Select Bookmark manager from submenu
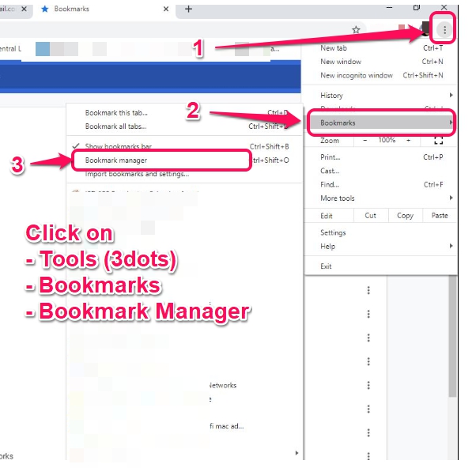476x468 pixels. (x=115, y=160)
